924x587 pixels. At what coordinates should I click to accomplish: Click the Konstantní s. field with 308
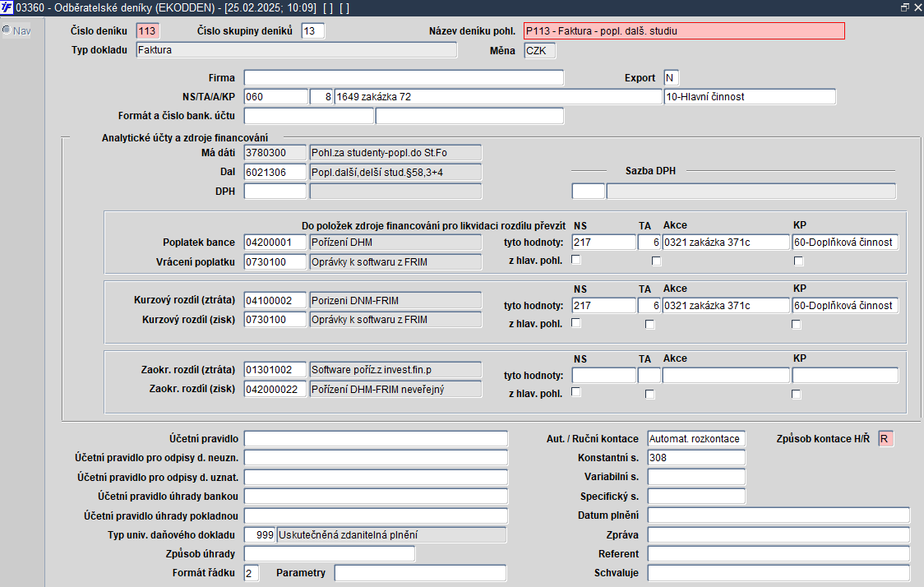coord(696,457)
